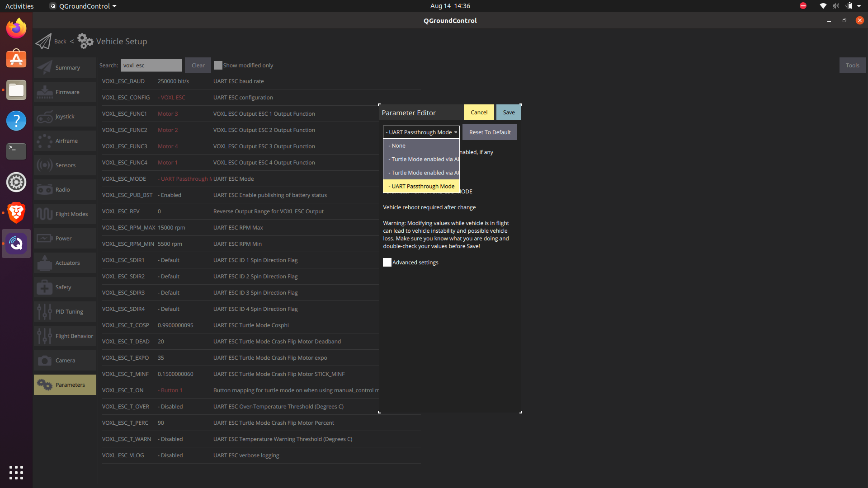The width and height of the screenshot is (868, 488).
Task: Open the Summary section icon
Action: [44, 67]
